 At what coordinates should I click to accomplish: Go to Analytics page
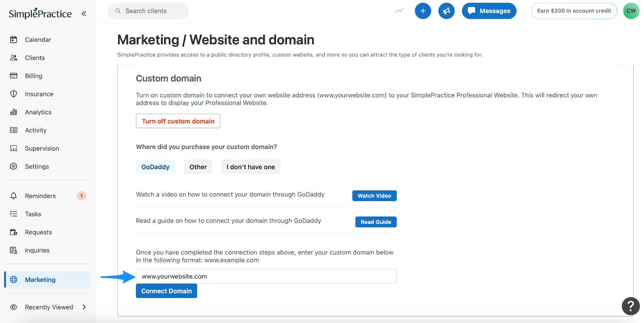(38, 112)
